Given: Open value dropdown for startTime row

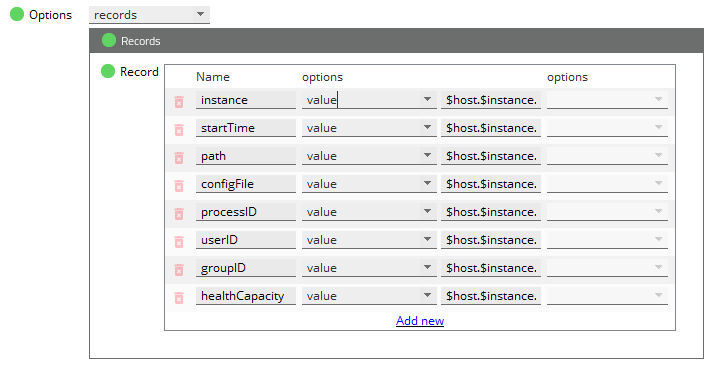Looking at the screenshot, I should click(369, 128).
